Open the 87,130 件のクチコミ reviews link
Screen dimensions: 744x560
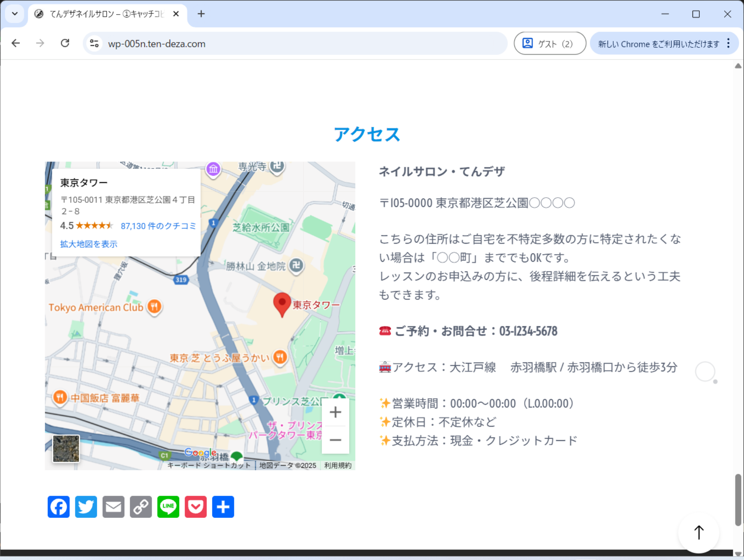click(x=158, y=226)
